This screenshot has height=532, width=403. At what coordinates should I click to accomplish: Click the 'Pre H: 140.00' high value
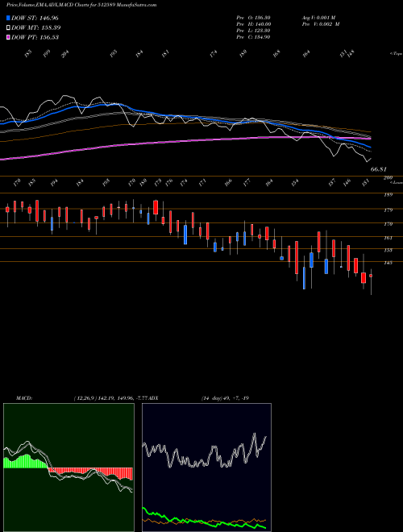(x=253, y=24)
